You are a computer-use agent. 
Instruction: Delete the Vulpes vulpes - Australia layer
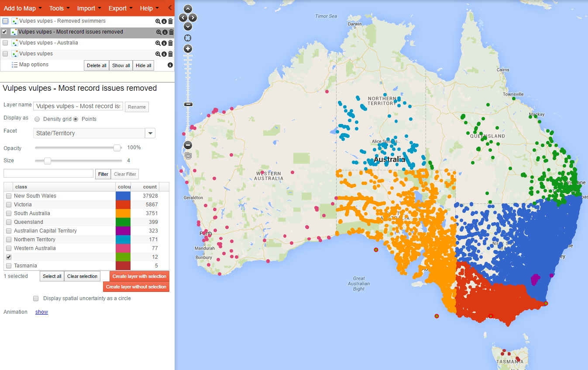170,43
